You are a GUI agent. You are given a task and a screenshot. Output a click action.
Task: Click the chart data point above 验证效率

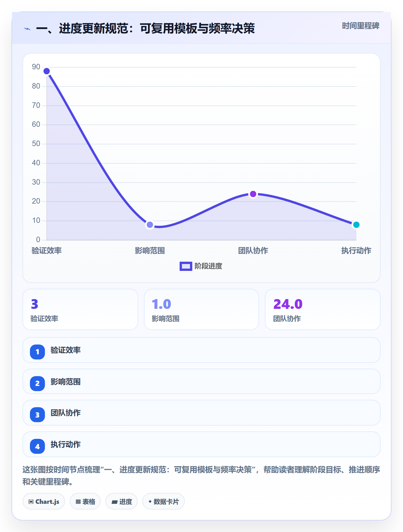(x=47, y=71)
